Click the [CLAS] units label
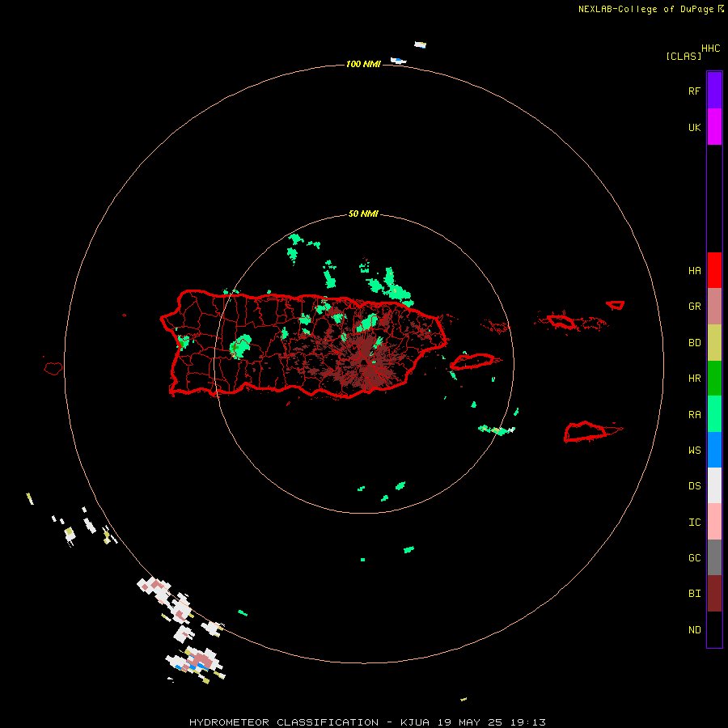 coord(684,56)
